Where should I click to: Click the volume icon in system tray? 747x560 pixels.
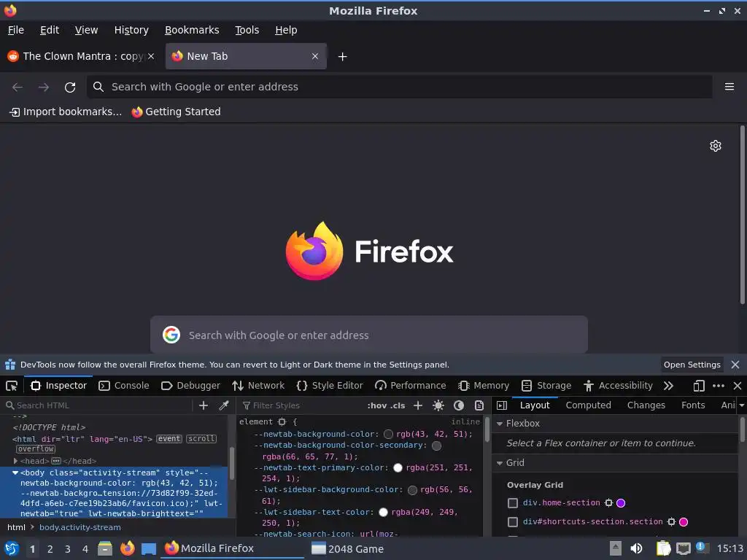(636, 548)
